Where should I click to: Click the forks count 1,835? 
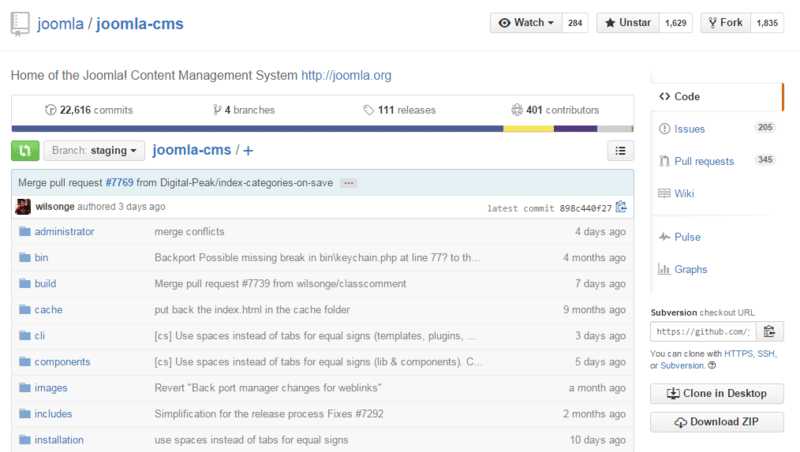[x=767, y=23]
